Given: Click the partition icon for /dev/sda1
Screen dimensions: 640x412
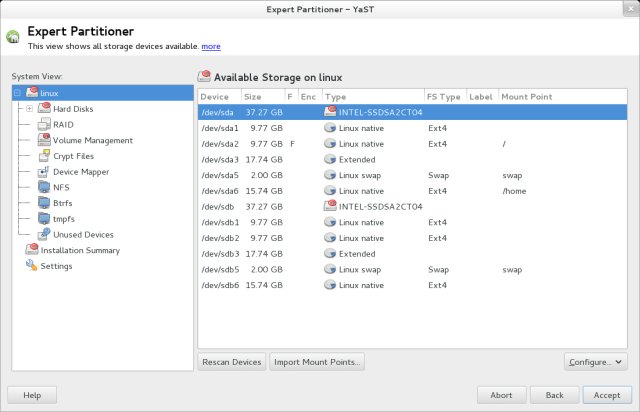Looking at the screenshot, I should tap(330, 128).
